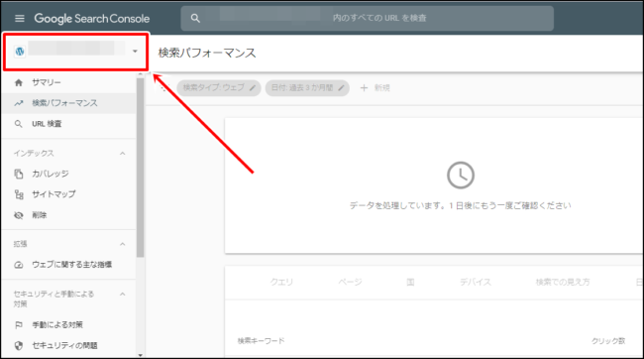Viewport: 644px width, 359px height.
Task: Open セキュリティの問題 page
Action: click(x=68, y=345)
